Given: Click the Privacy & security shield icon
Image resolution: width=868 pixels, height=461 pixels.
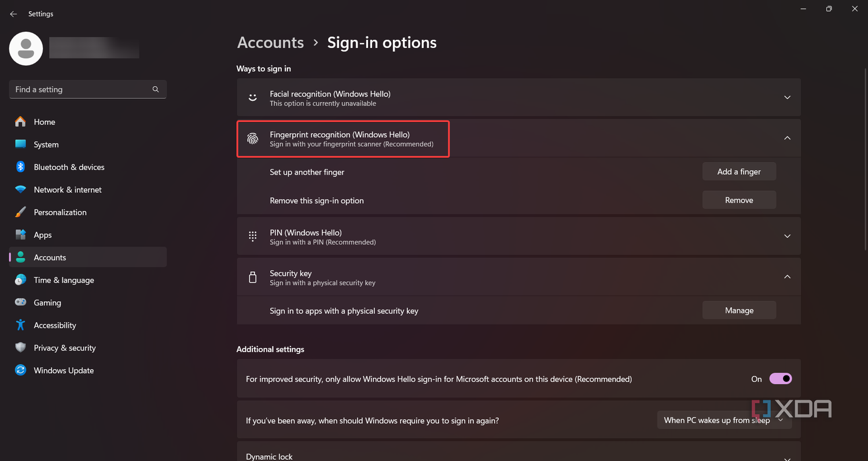Looking at the screenshot, I should [21, 347].
